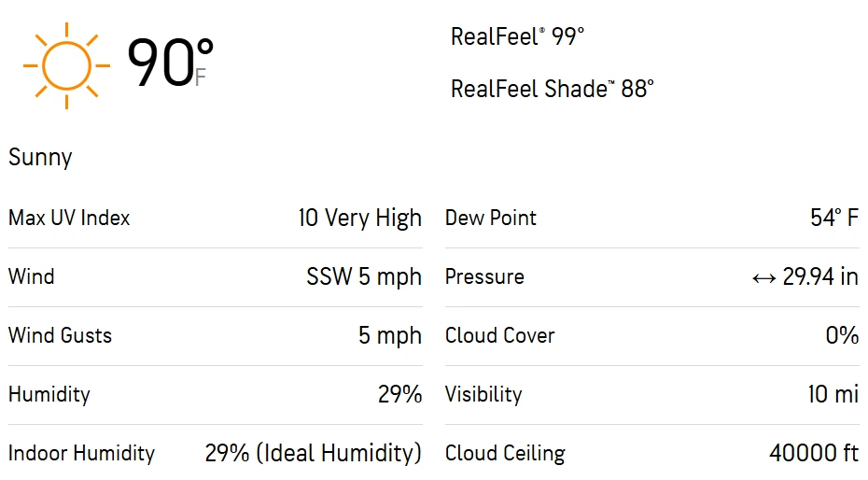
Task: Select the SSW 5 mph wind value
Action: coord(364,277)
